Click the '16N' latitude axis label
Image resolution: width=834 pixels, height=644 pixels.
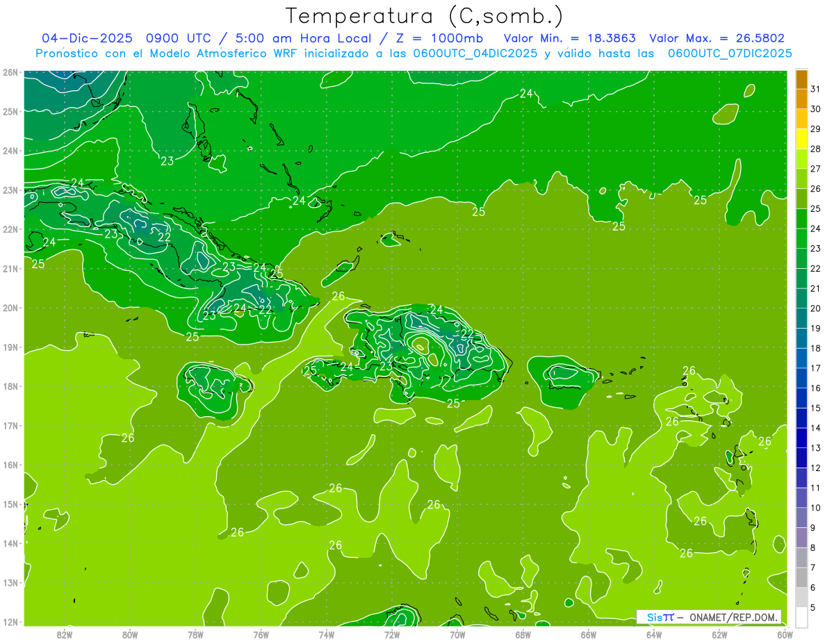[x=10, y=465]
